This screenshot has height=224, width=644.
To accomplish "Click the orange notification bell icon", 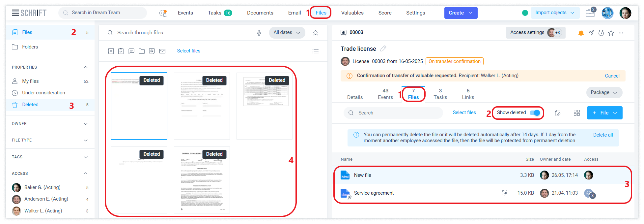I will (x=581, y=33).
